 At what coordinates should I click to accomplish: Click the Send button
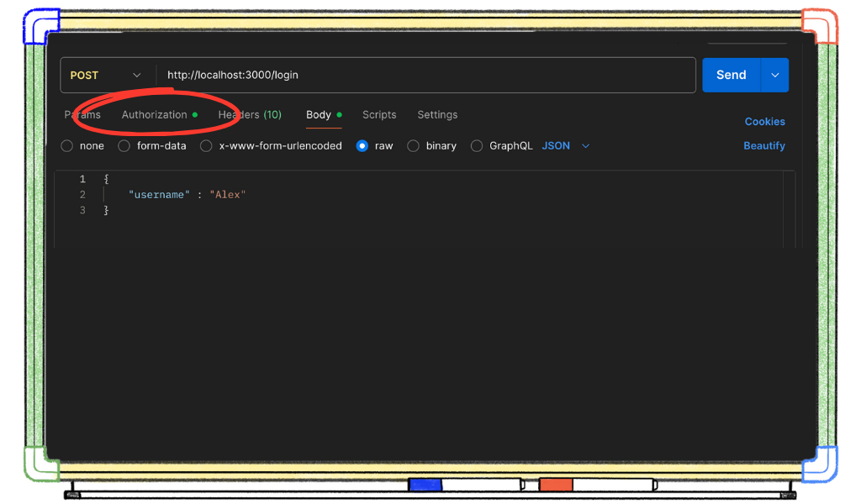pos(731,75)
